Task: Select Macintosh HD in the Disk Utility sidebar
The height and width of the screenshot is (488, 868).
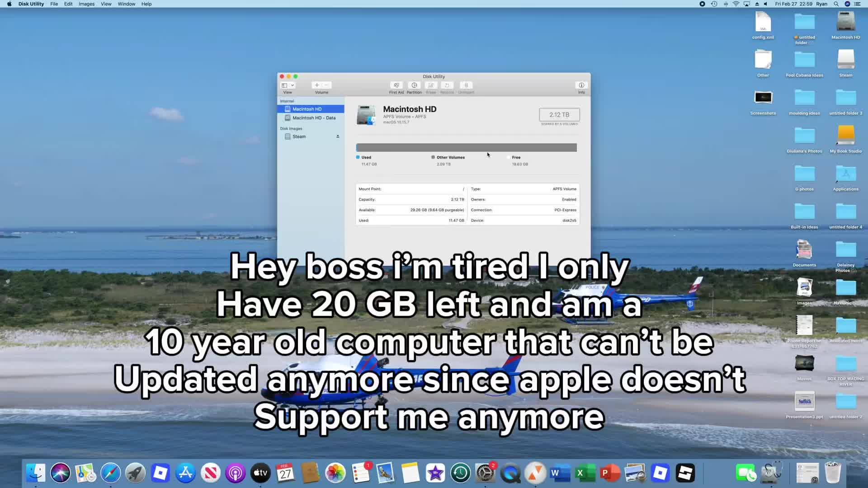Action: pos(311,109)
